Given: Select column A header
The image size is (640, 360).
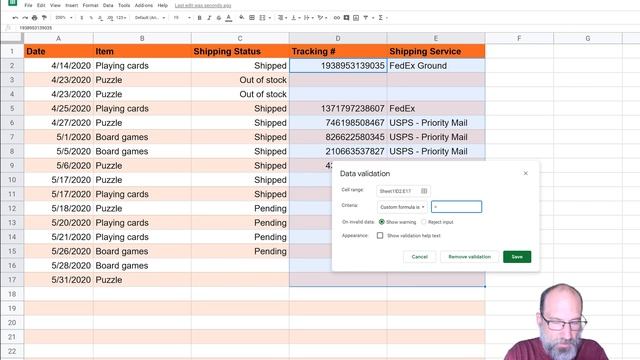Looking at the screenshot, I should tap(58, 38).
